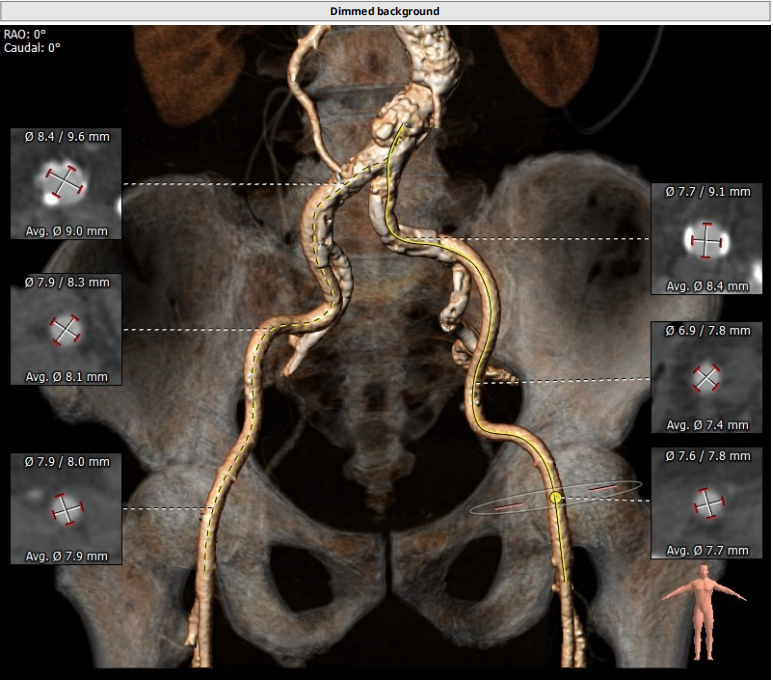Click crosshair in the Avg. Ø 8.1 mm cross-section
The height and width of the screenshot is (682, 773).
(65, 329)
